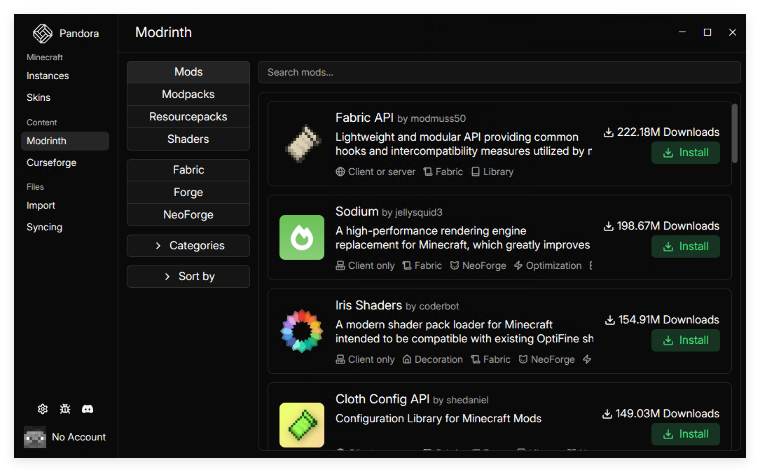Open settings via the gear icon
The height and width of the screenshot is (472, 760).
[43, 409]
